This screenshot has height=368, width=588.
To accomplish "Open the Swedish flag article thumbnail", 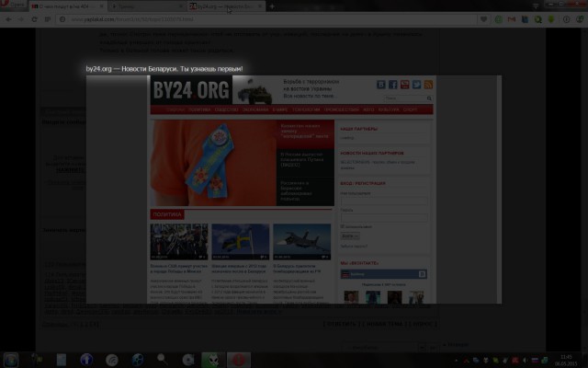I will [x=241, y=242].
